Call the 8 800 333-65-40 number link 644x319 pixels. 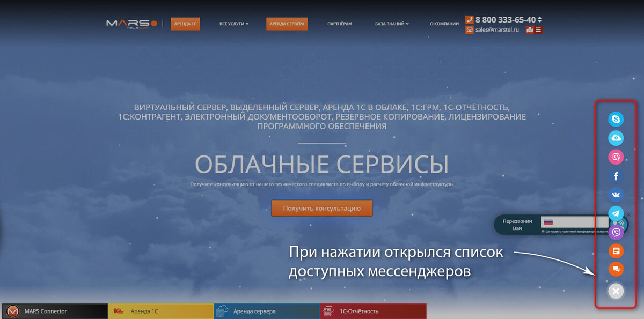[x=506, y=20]
